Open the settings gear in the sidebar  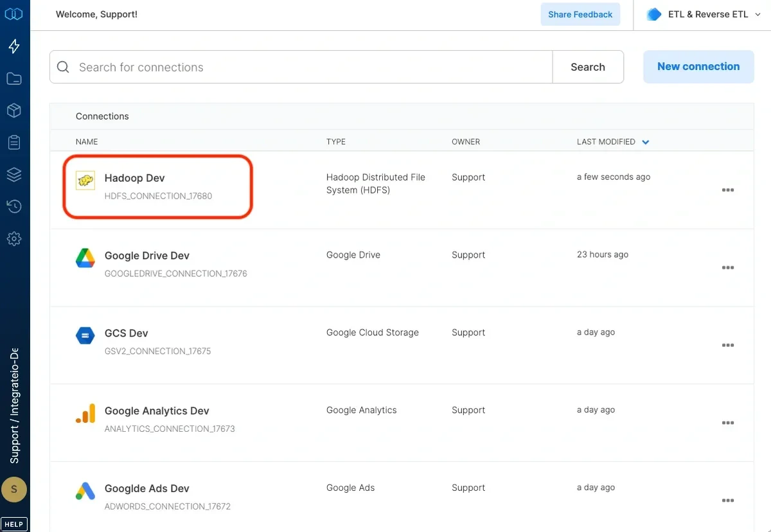[14, 238]
